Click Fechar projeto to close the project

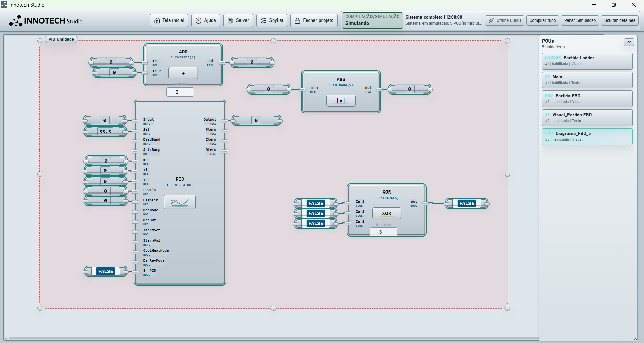pyautogui.click(x=314, y=20)
